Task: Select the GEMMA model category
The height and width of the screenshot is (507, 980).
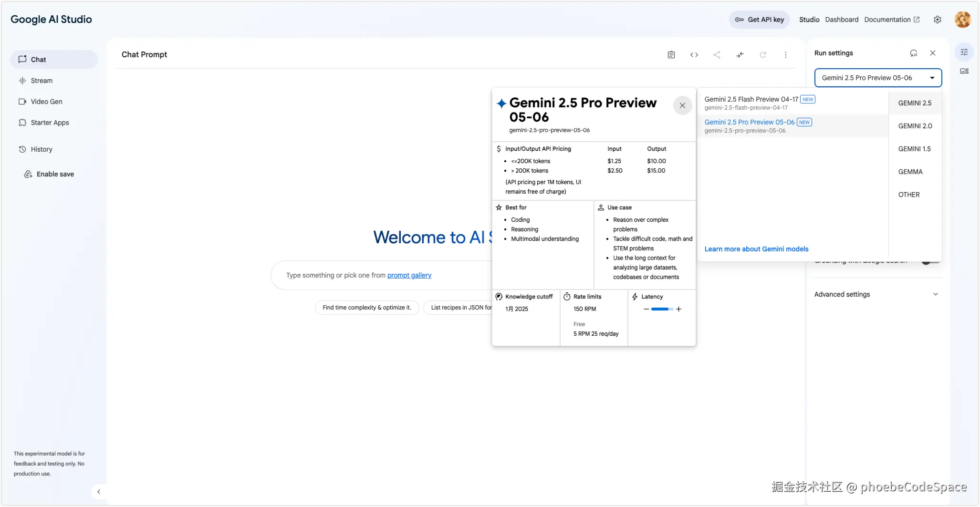Action: [915, 172]
